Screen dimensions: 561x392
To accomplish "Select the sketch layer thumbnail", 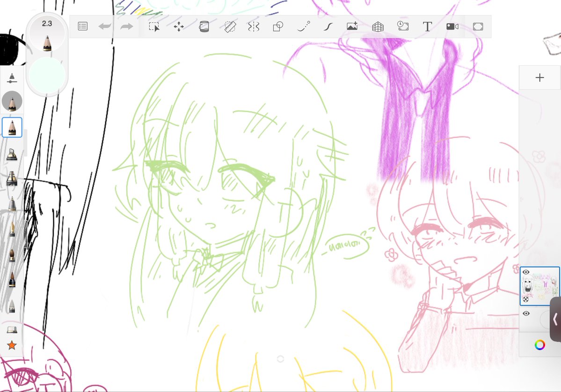I will click(539, 286).
